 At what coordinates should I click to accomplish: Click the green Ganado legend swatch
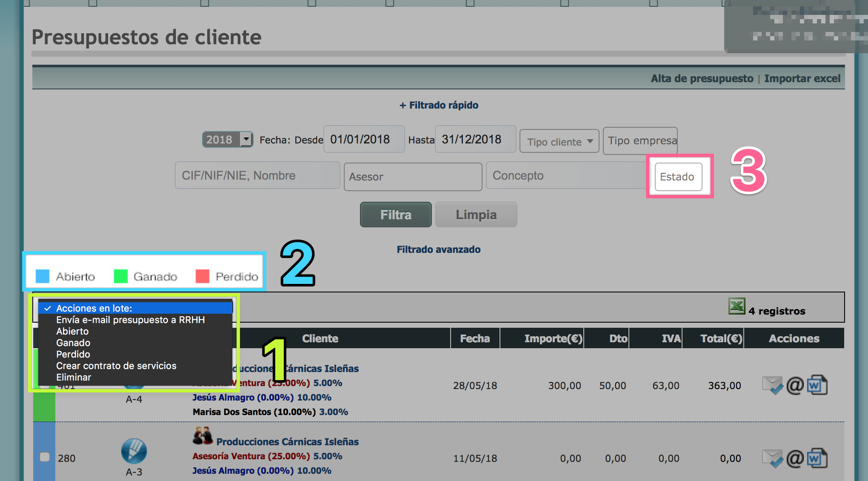pyautogui.click(x=121, y=276)
